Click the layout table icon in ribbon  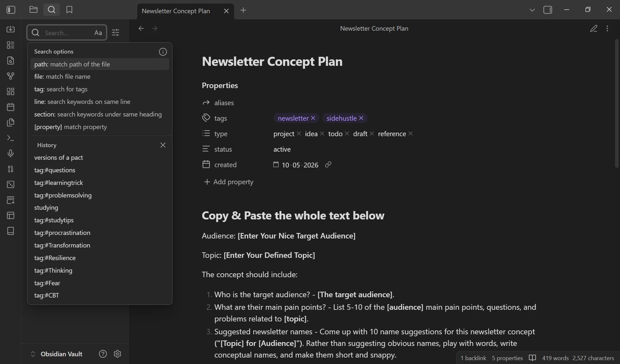[11, 216]
